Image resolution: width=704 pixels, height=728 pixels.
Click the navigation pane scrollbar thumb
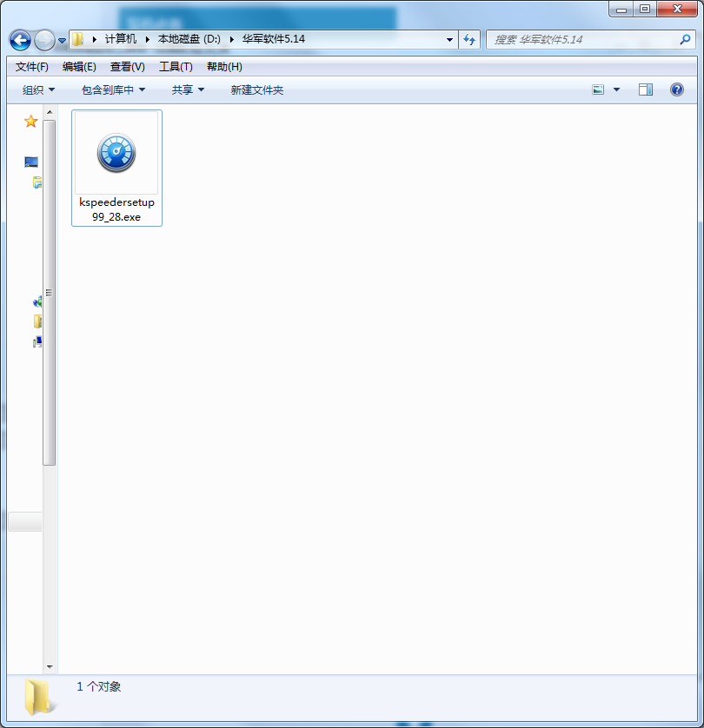pos(50,293)
